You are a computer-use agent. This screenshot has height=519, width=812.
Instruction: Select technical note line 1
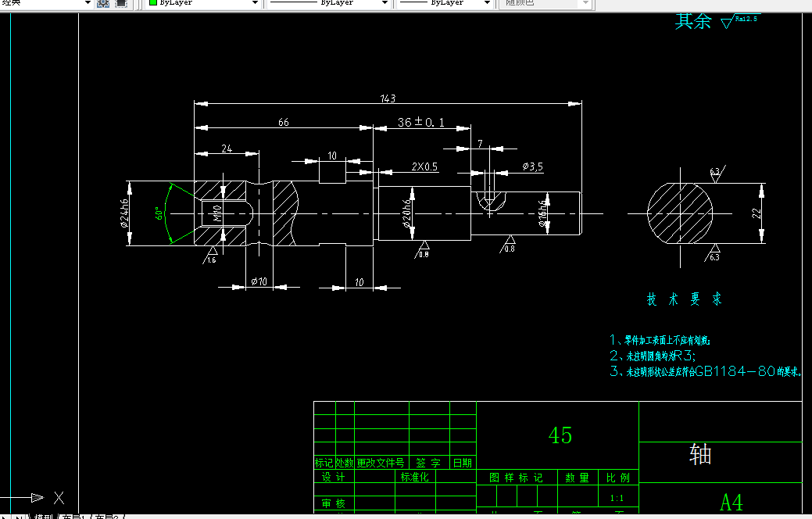click(x=660, y=340)
